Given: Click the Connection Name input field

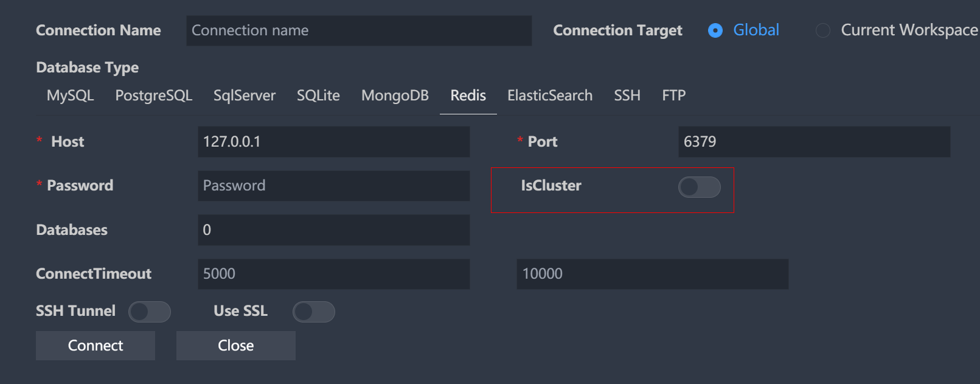Looking at the screenshot, I should (x=358, y=30).
